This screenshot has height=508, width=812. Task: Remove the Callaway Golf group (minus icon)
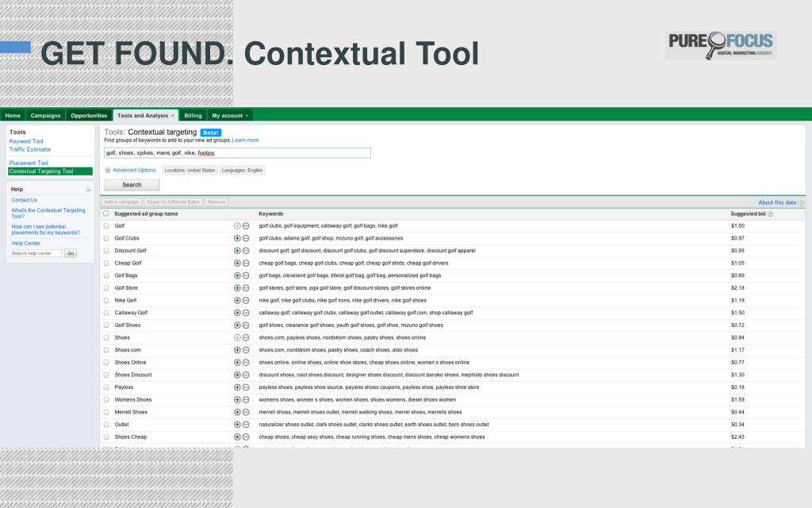246,313
